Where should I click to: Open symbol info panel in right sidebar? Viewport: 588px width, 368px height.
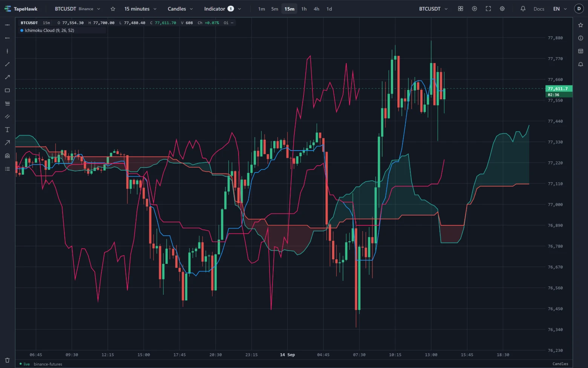click(x=580, y=38)
